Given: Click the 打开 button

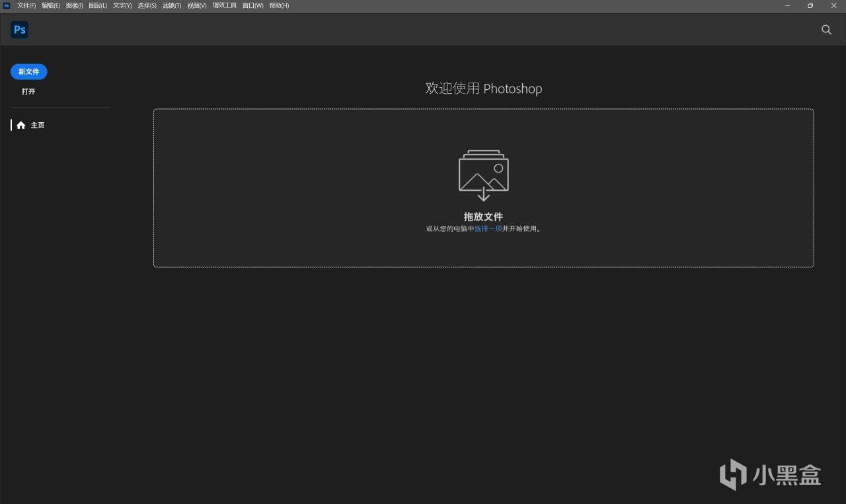Looking at the screenshot, I should tap(28, 92).
